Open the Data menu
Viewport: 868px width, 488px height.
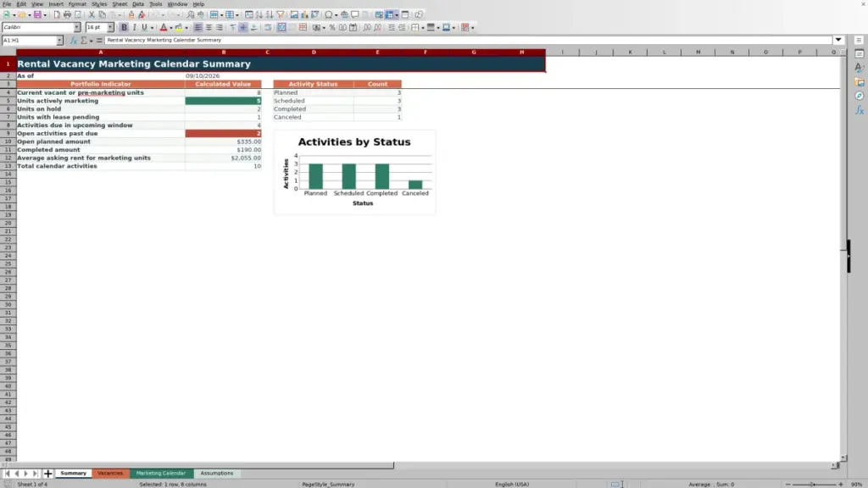click(x=138, y=4)
